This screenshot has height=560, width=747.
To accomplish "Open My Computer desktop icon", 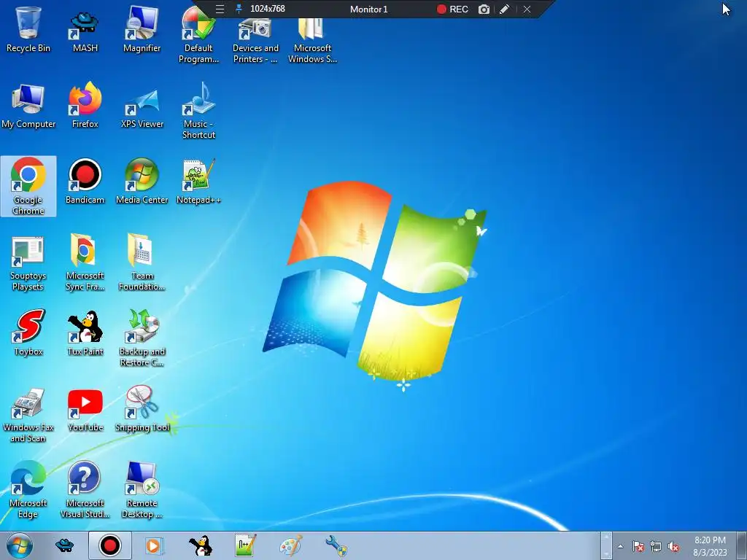I will coord(28,106).
